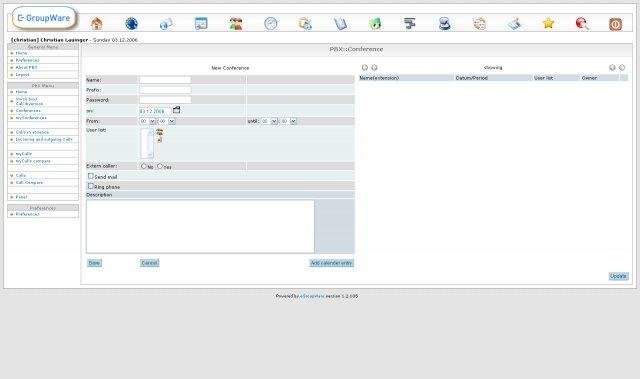Focus the Prefix input field

pyautogui.click(x=165, y=90)
